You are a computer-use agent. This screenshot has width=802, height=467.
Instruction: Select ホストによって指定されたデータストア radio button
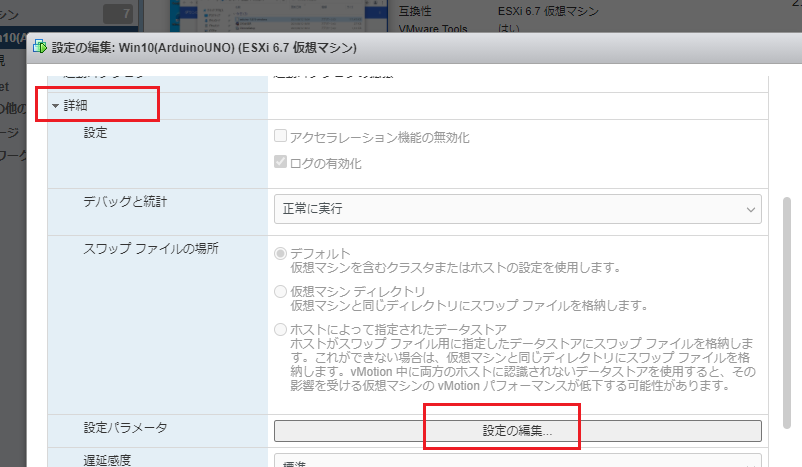[281, 329]
